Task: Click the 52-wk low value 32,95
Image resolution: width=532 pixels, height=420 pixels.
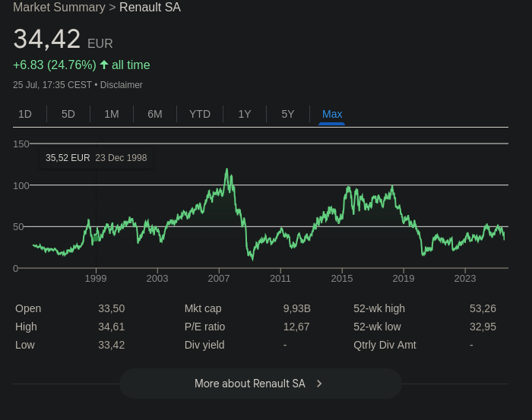Action: (x=483, y=327)
